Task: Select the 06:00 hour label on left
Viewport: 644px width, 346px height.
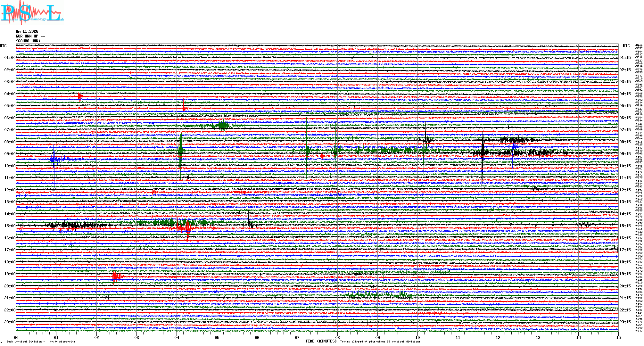Action: pyautogui.click(x=10, y=118)
